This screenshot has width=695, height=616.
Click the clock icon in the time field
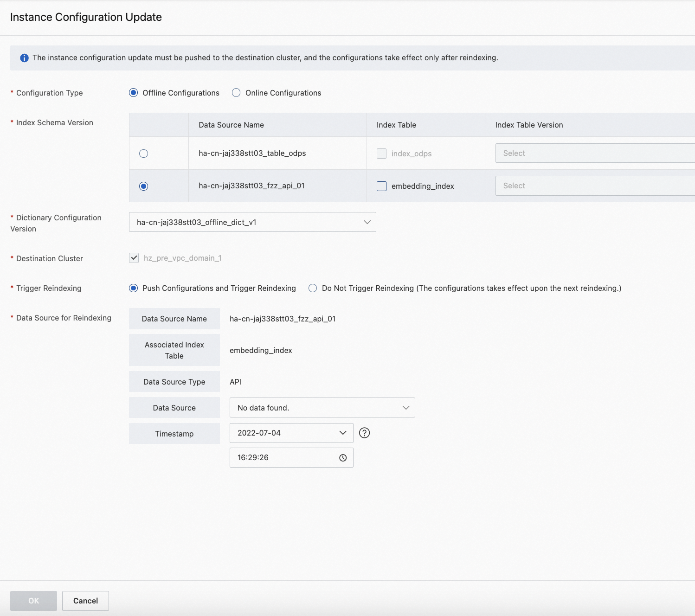[343, 458]
